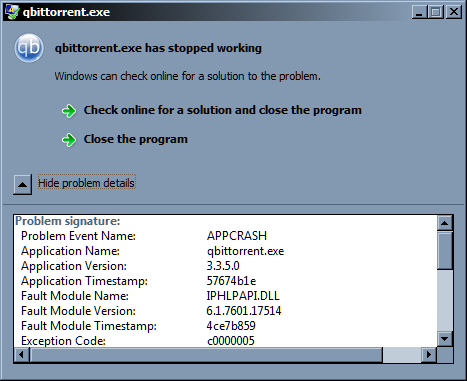Click the blue qb logo icon
The width and height of the screenshot is (467, 381).
[x=29, y=48]
